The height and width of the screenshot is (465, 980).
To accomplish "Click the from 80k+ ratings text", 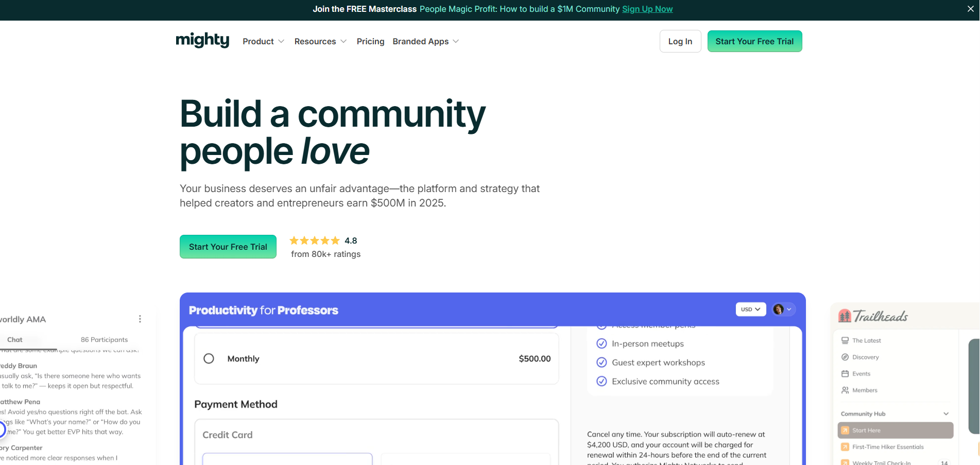I will point(325,254).
